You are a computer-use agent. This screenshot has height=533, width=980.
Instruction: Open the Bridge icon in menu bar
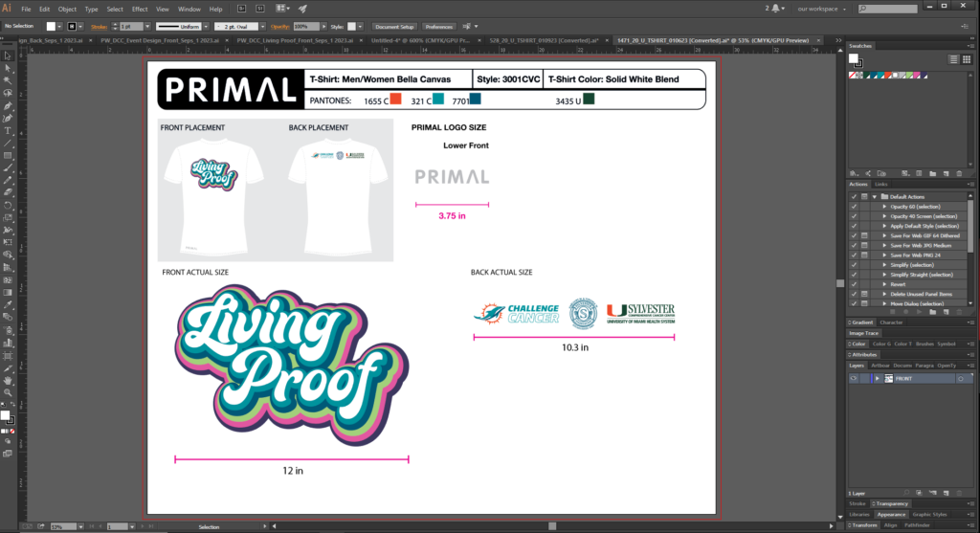pyautogui.click(x=242, y=9)
